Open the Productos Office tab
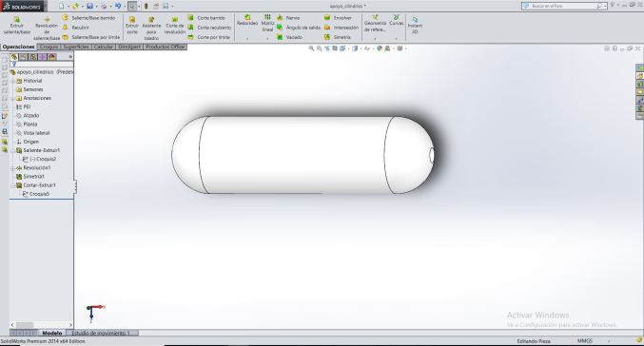 point(166,47)
